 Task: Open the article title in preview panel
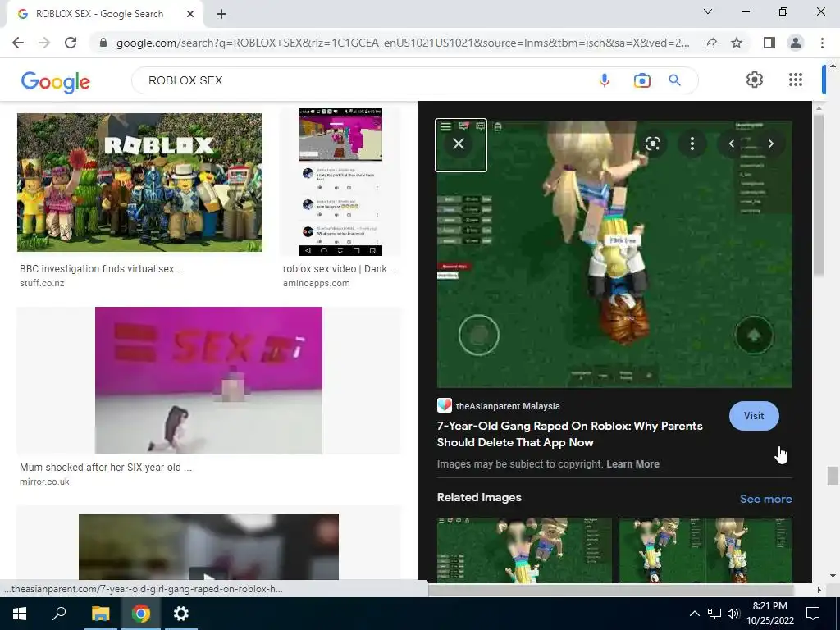pyautogui.click(x=569, y=434)
